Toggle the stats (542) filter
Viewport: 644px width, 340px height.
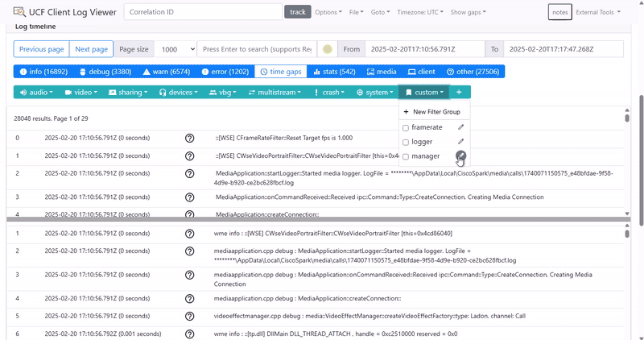(x=334, y=72)
